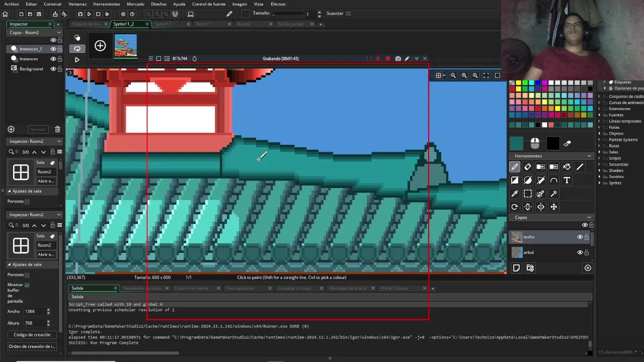Viewport: 644px width, 362px height.
Task: Open the Herramientas menu
Action: (x=107, y=4)
